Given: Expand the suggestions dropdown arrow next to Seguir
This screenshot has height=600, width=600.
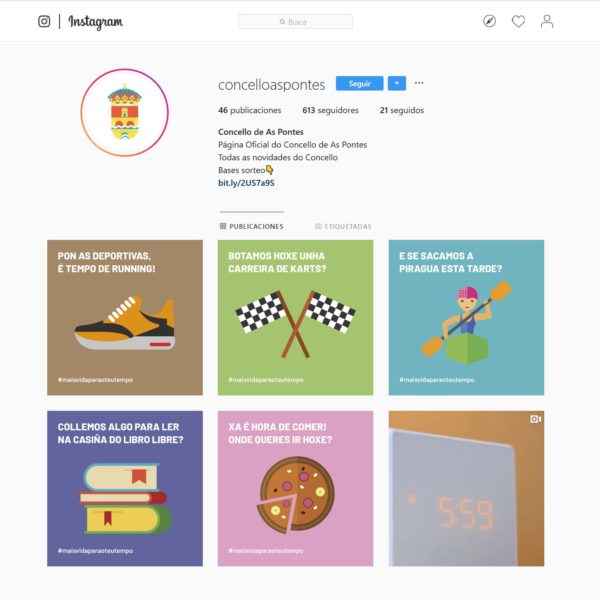Looking at the screenshot, I should pyautogui.click(x=397, y=83).
